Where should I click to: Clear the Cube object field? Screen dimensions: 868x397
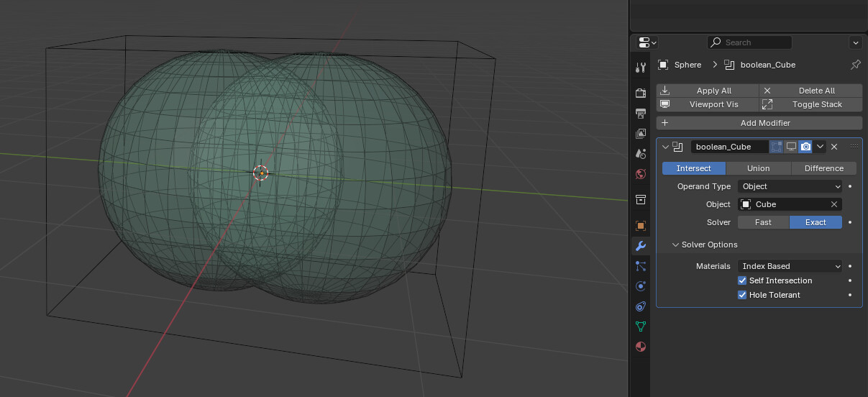[x=834, y=204]
